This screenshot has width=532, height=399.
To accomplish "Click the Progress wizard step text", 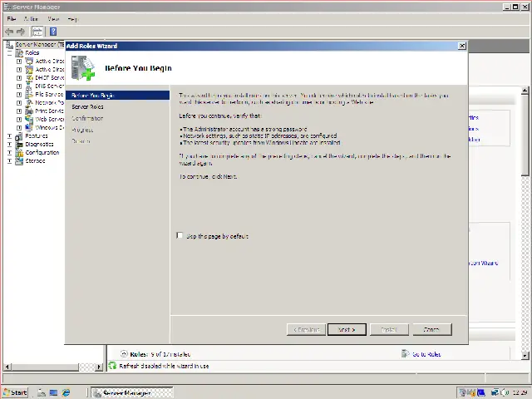I will 82,130.
